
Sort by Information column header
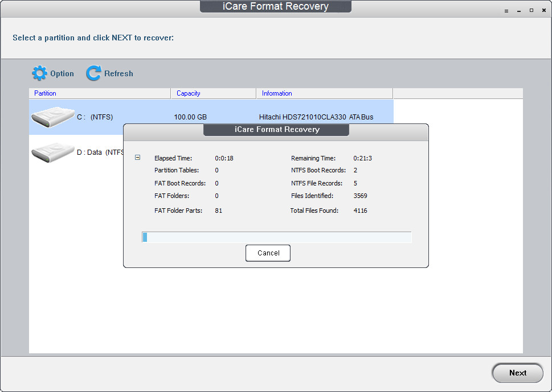[325, 93]
